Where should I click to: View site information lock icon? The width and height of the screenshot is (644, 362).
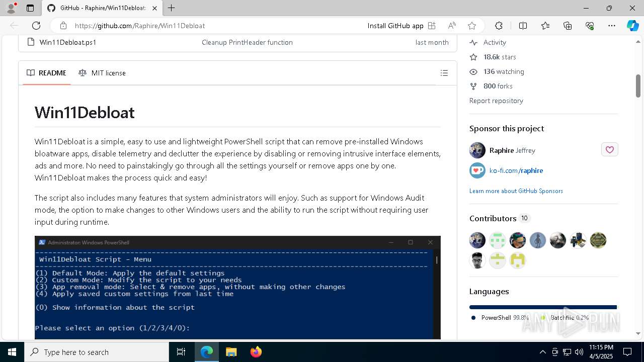point(63,26)
